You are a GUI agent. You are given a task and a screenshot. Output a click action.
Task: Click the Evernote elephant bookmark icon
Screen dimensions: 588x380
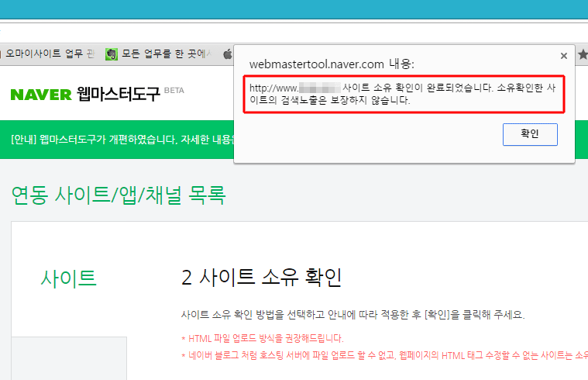click(112, 54)
